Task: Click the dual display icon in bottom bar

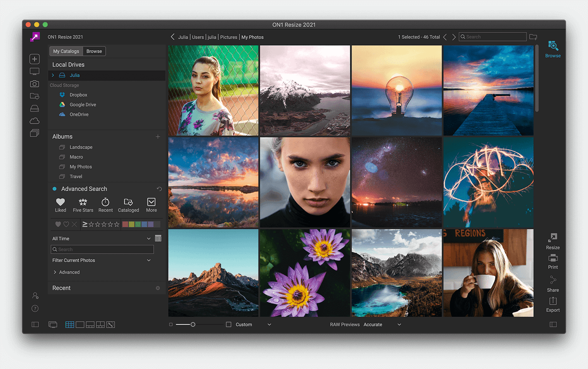Action: click(x=53, y=325)
